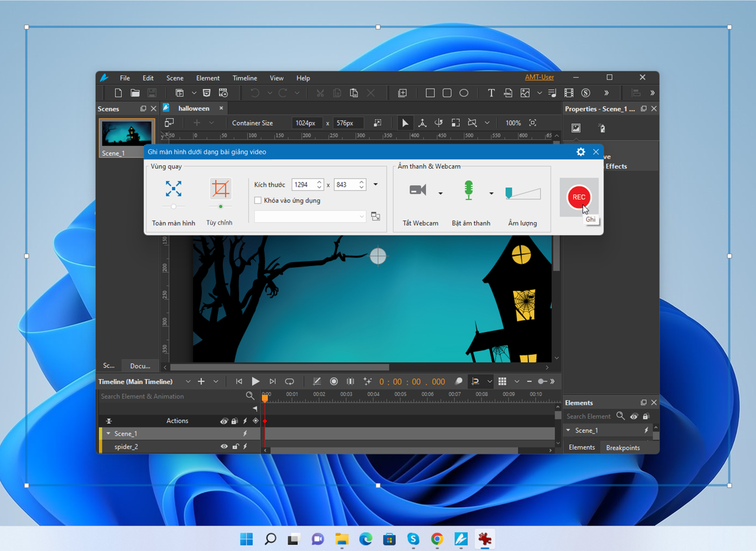The width and height of the screenshot is (756, 551).
Task: Insert audio music note icon
Action: 552,93
